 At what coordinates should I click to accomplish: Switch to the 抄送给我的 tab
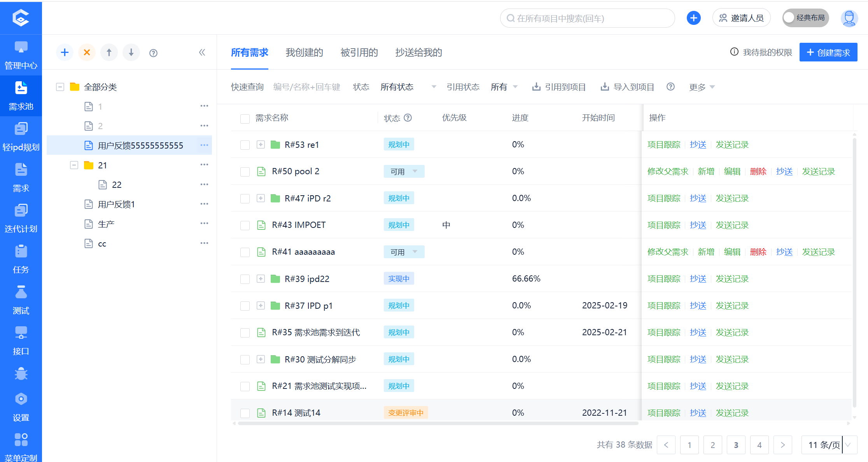tap(418, 52)
